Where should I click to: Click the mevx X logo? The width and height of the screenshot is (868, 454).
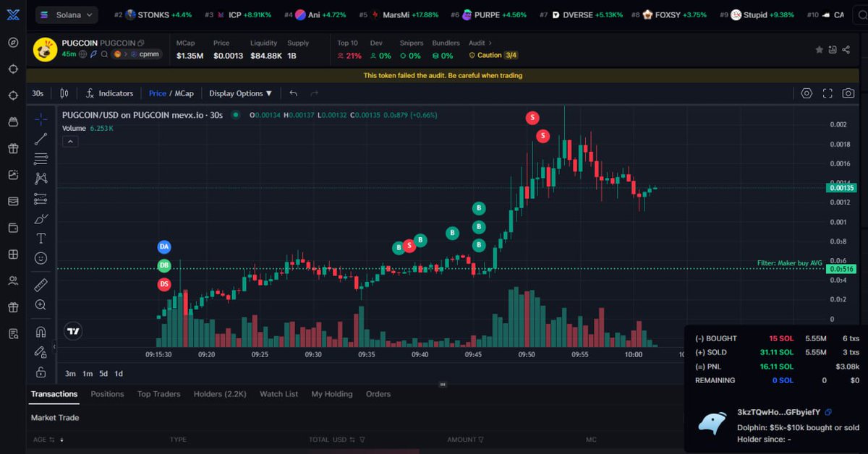pyautogui.click(x=13, y=14)
